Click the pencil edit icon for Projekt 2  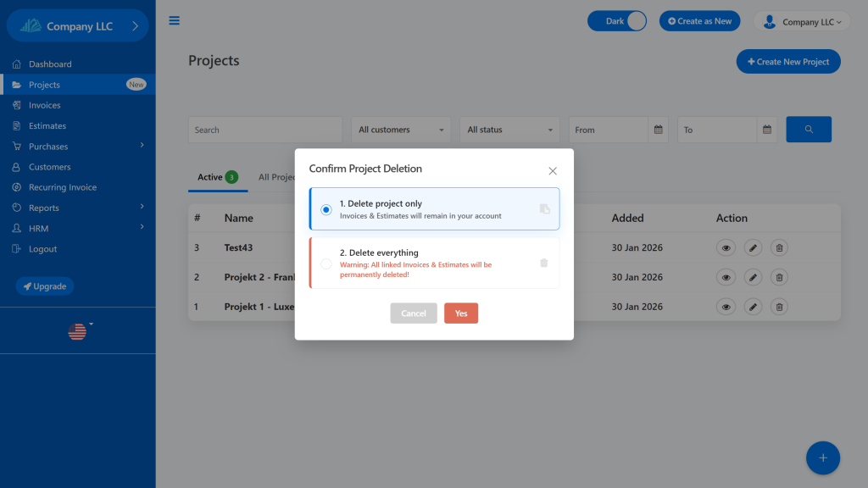pyautogui.click(x=753, y=277)
